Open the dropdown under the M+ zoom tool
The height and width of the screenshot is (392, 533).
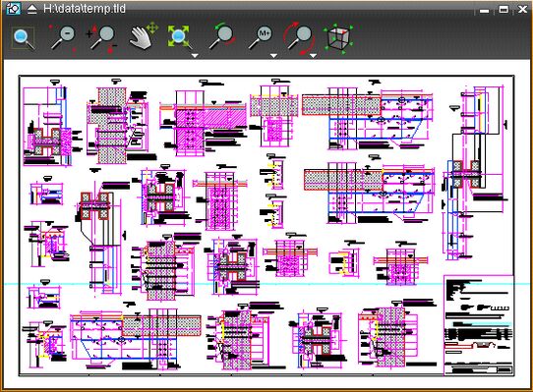point(273,55)
